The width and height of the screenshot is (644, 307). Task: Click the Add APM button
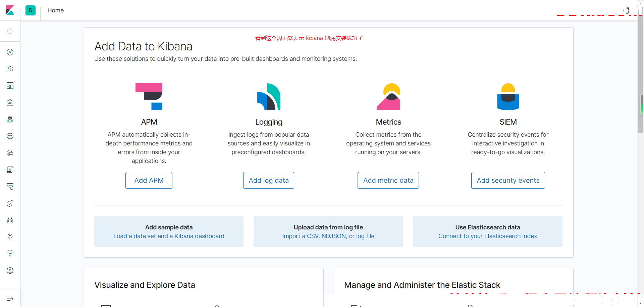coord(149,180)
